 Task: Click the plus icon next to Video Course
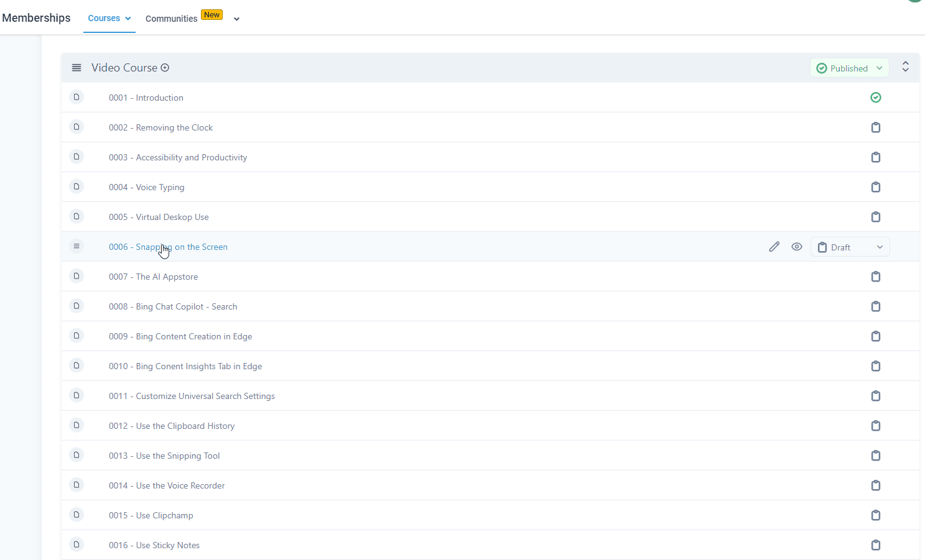click(165, 68)
